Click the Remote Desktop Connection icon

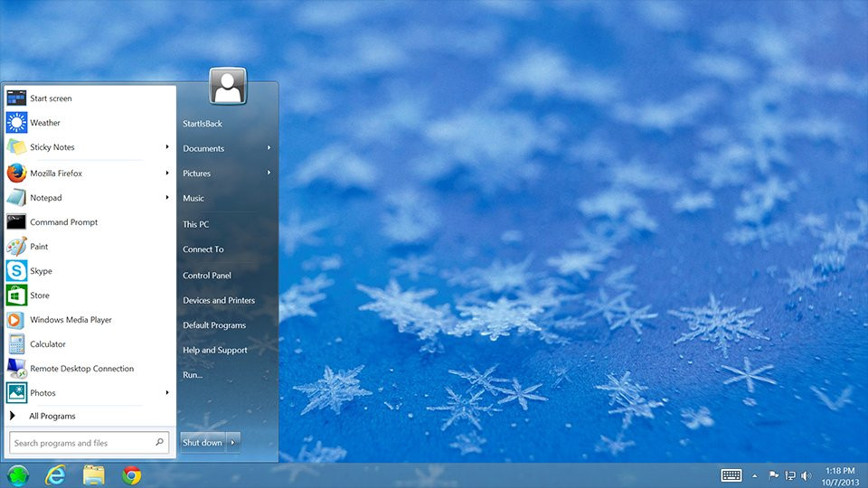tap(16, 369)
